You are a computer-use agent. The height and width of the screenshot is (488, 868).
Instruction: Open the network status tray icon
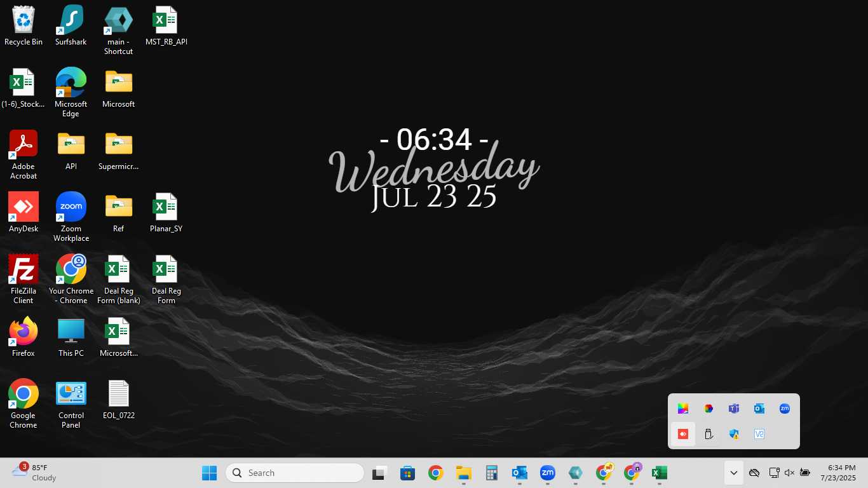(x=774, y=473)
